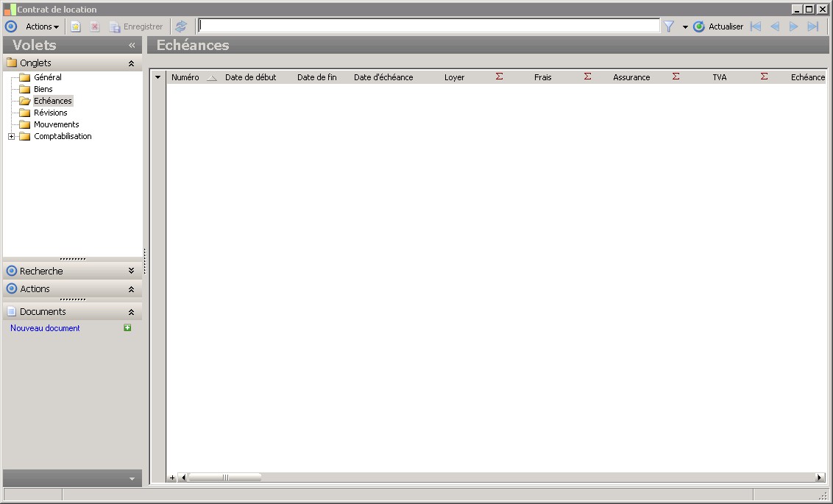Click the sum icon in the TVA column
Image resolution: width=833 pixels, height=504 pixels.
[x=764, y=77]
